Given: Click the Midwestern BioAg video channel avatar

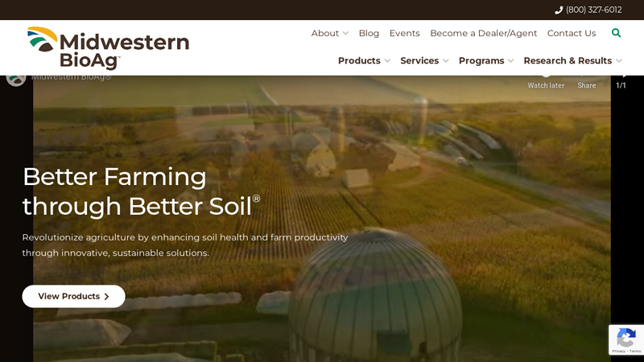Looking at the screenshot, I should (16, 79).
